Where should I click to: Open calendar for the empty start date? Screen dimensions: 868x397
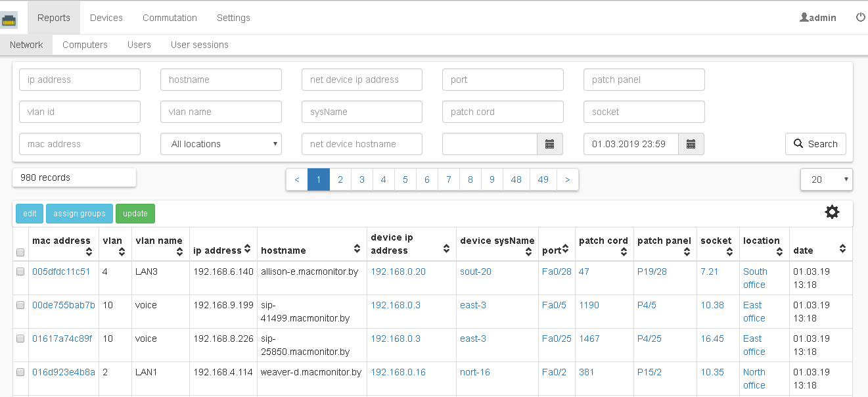[x=550, y=144]
